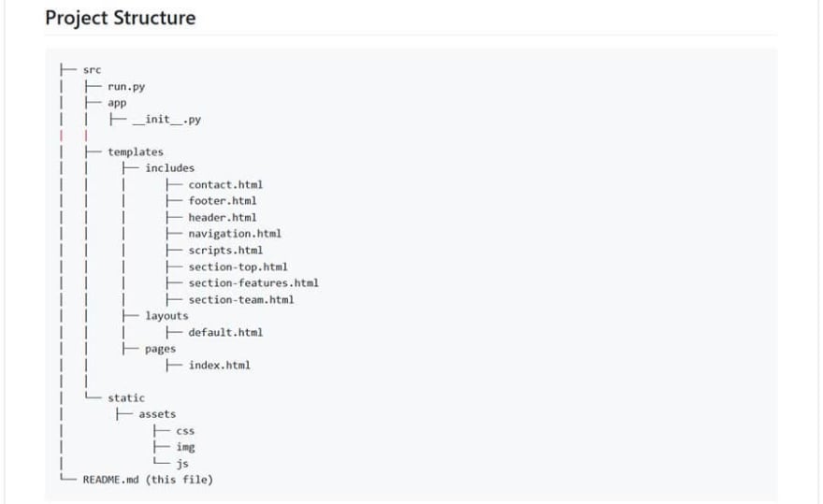Viewport: 823px width, 504px height.
Task: Select contact.html in the tree
Action: click(x=225, y=185)
